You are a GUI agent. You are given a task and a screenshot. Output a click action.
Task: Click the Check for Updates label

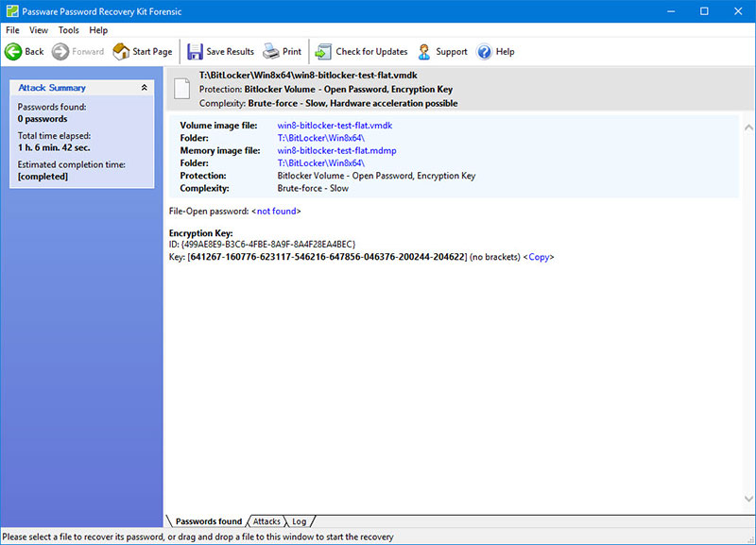point(371,52)
